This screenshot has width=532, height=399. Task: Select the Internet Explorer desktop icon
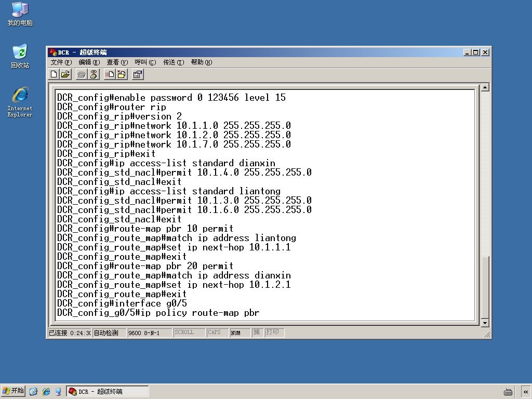pyautogui.click(x=20, y=102)
